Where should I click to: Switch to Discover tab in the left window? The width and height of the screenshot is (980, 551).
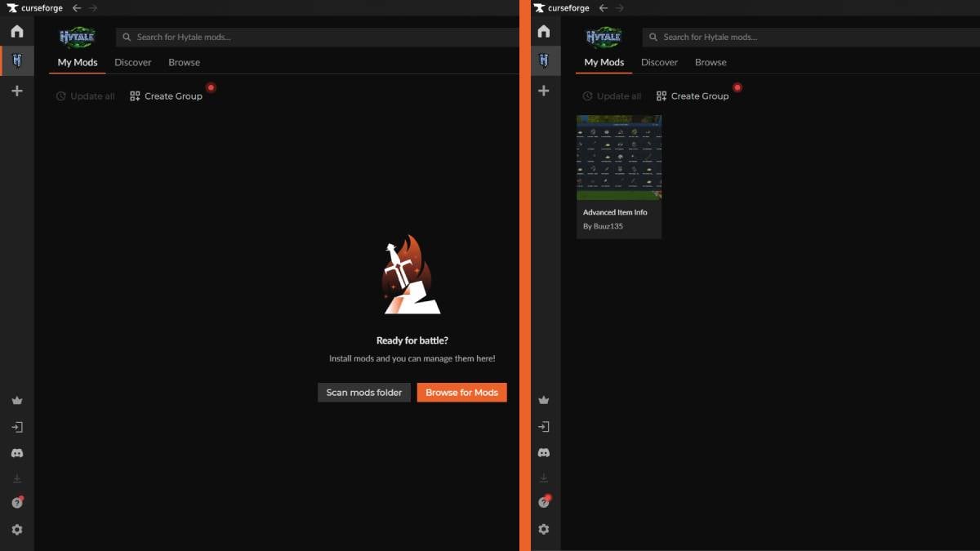[x=133, y=62]
